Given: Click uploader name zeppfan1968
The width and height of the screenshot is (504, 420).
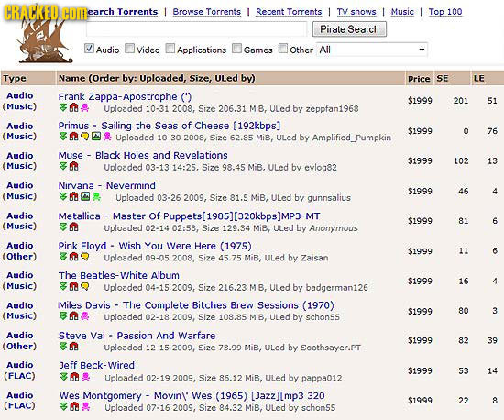Looking at the screenshot, I should tap(332, 109).
